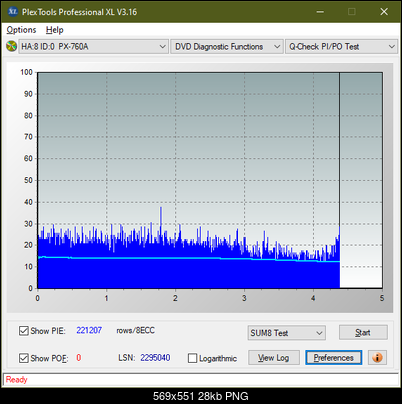Open the Help menu
Viewport: 402px width, 404px height.
[55, 30]
